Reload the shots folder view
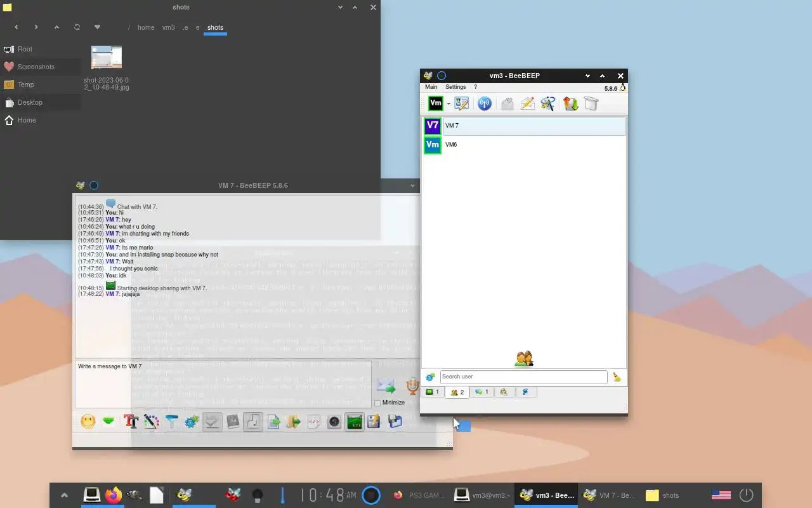Screen dimensions: 812x508 [77, 27]
